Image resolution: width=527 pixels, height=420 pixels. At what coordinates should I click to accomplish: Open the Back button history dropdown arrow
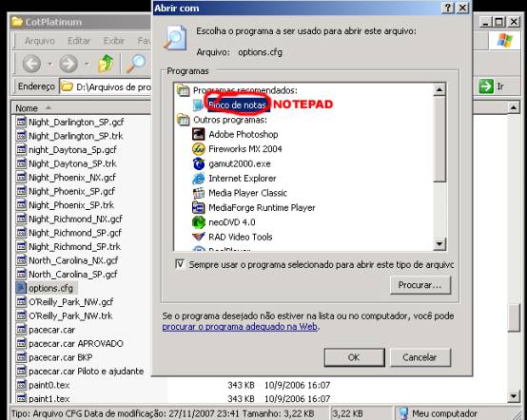(49, 64)
